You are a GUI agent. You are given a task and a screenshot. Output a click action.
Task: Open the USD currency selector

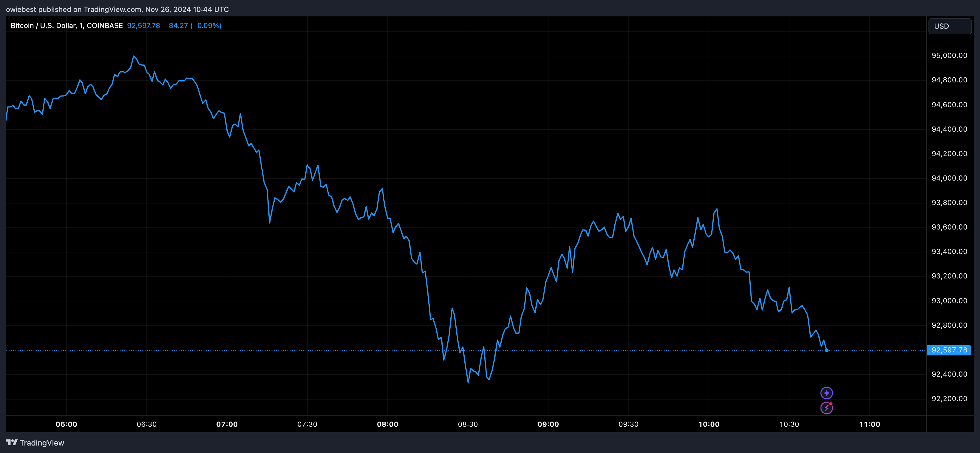[x=950, y=26]
